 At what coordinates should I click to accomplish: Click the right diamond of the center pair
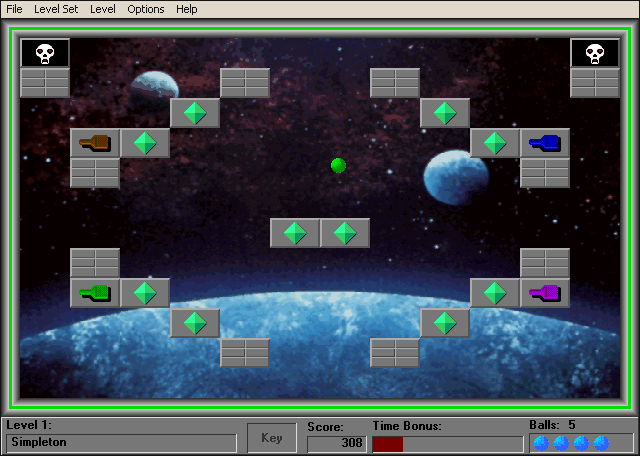pyautogui.click(x=345, y=233)
